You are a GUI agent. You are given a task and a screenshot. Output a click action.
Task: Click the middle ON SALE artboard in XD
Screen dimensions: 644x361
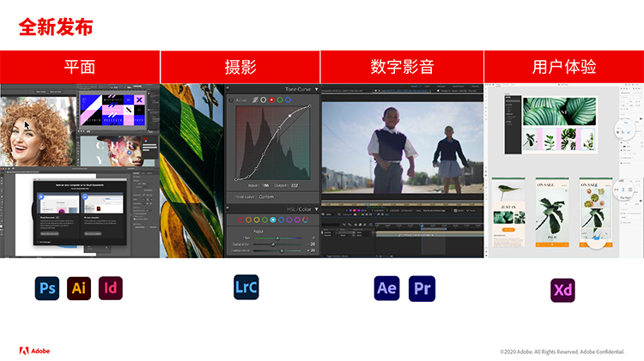pyautogui.click(x=552, y=212)
